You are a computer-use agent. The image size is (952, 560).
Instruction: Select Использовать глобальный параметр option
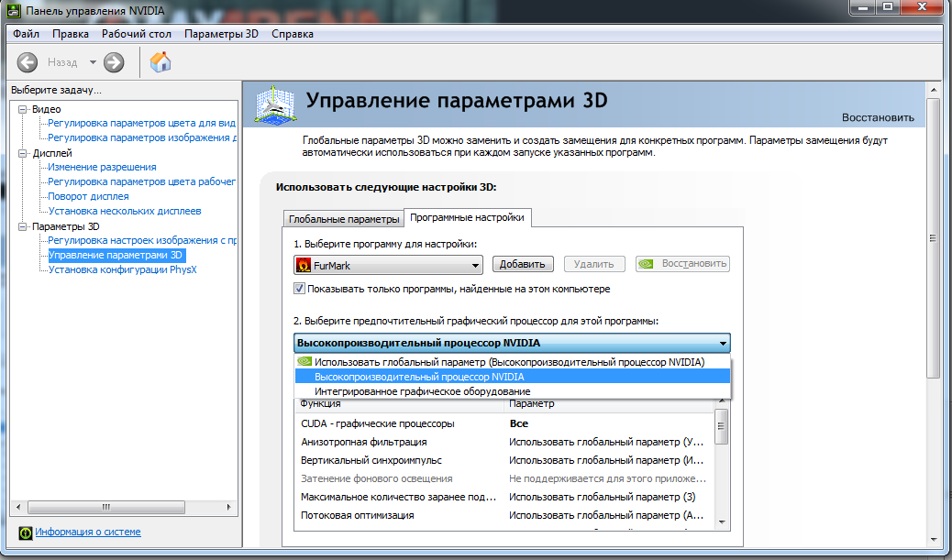tap(512, 362)
